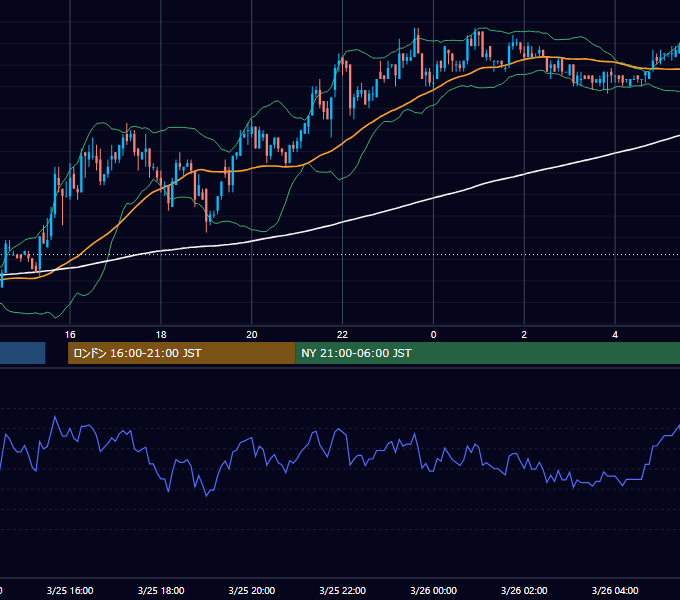Click the 3/26 04:00 date label
Viewport: 680px width, 600px height.
(615, 590)
